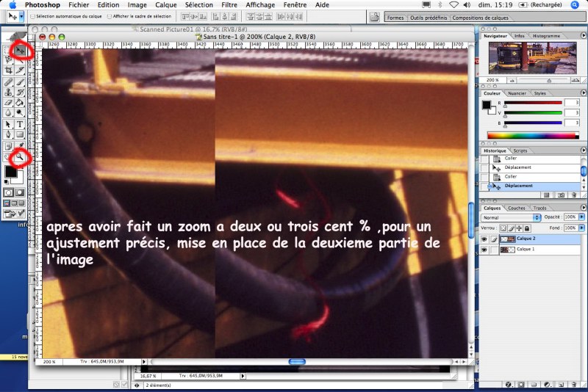Open the Historique panel menu arrow
Viewport: 588px width, 392px height.
click(583, 150)
